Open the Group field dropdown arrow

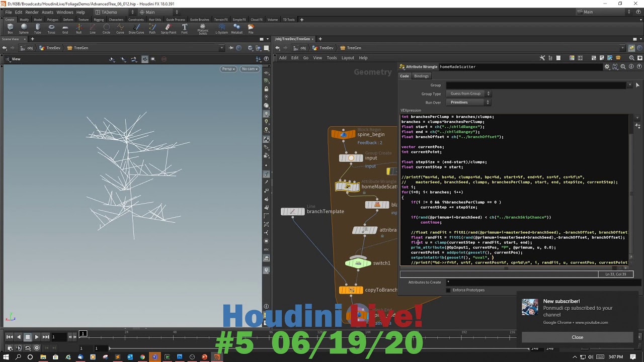(x=629, y=85)
